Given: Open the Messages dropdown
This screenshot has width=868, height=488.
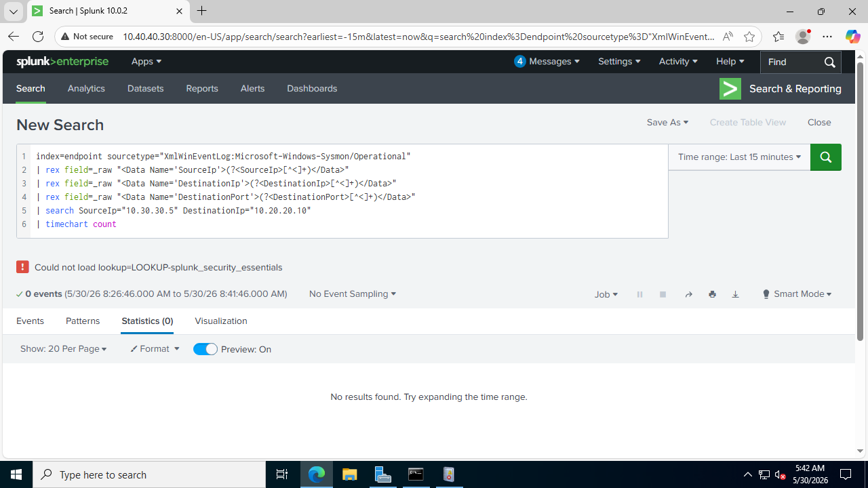Looking at the screenshot, I should pos(547,62).
